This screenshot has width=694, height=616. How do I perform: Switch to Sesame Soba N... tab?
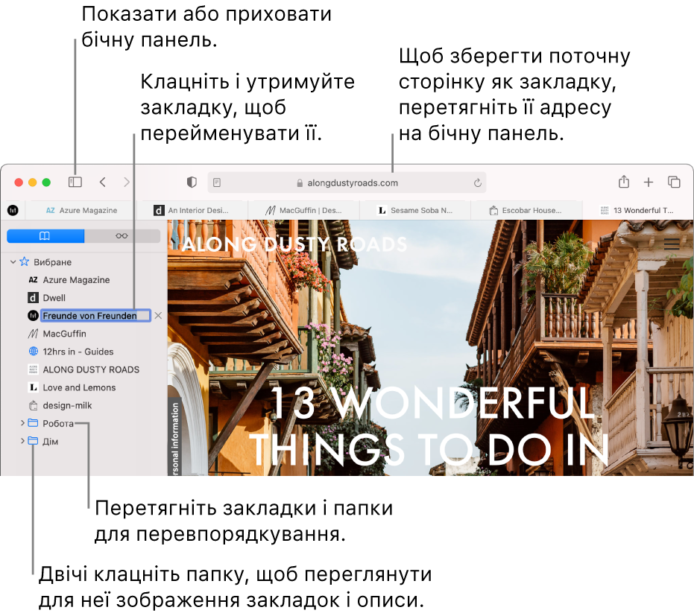415,211
